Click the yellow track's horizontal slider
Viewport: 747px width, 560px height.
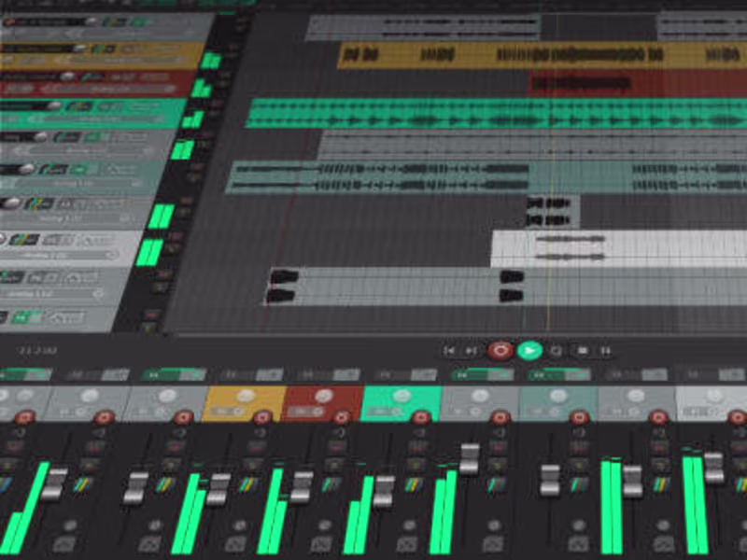point(120,61)
